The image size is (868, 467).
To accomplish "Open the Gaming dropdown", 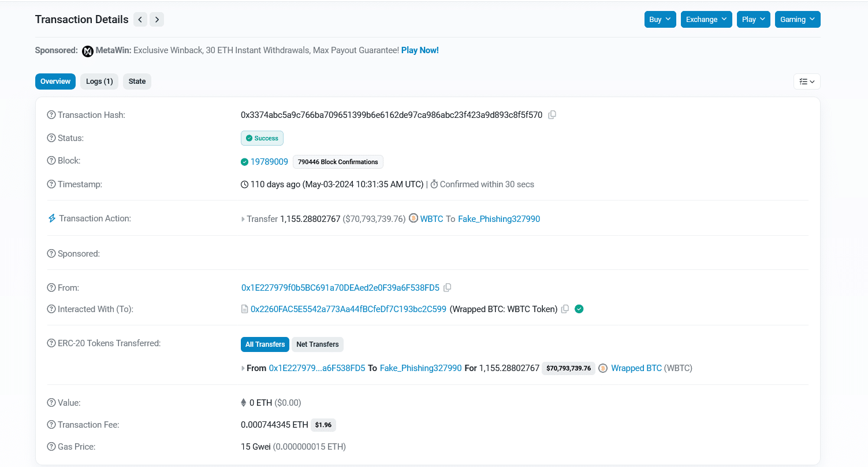I will (x=798, y=20).
